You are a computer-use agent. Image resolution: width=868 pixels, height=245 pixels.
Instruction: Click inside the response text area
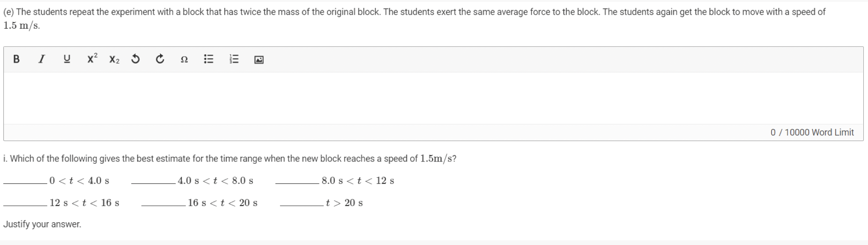(433, 98)
